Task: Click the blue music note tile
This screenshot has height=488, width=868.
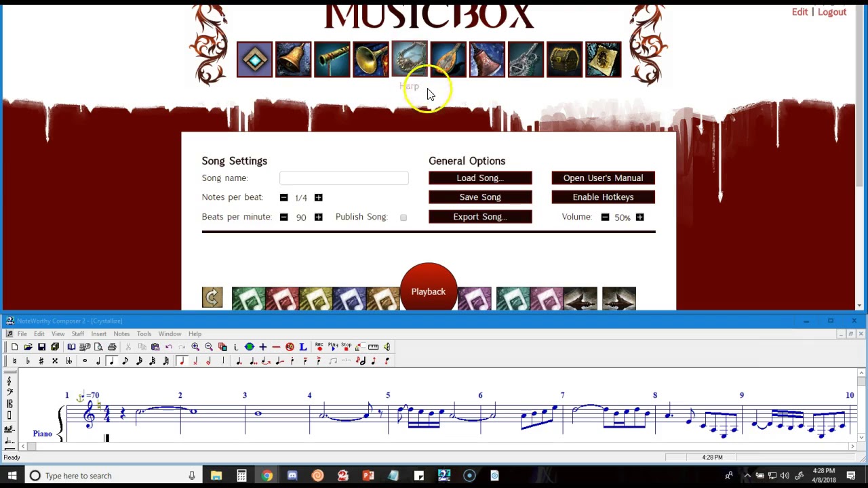Action: tap(350, 299)
